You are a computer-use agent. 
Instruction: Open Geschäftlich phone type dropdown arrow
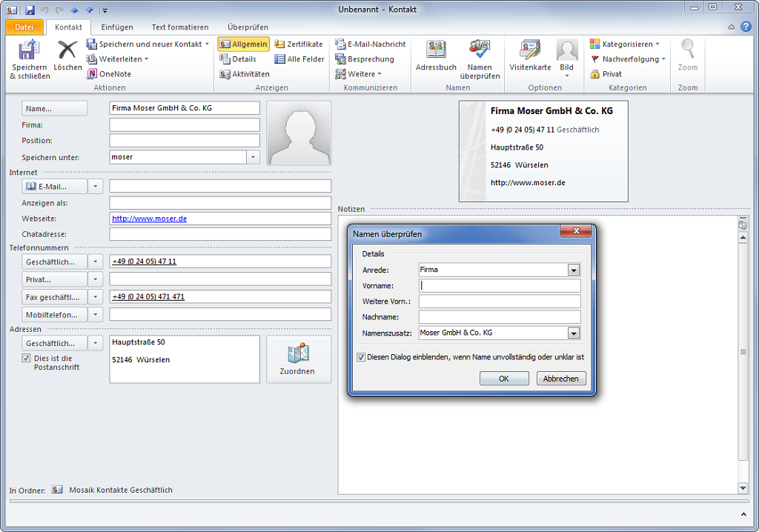pyautogui.click(x=96, y=262)
